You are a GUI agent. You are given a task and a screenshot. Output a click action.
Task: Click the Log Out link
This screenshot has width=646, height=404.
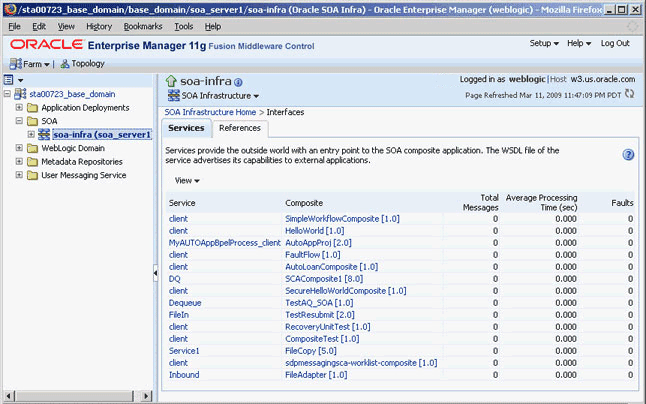(615, 43)
